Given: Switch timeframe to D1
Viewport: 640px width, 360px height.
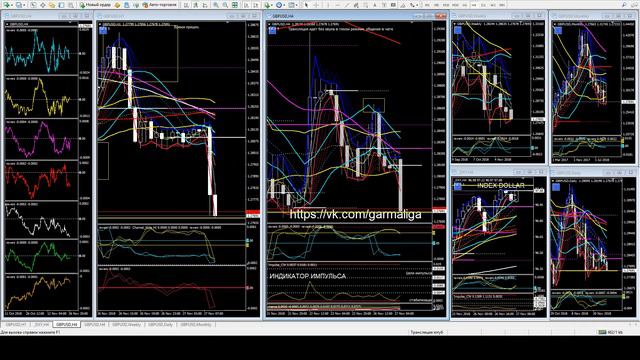Looking at the screenshot, I should coord(483,5).
